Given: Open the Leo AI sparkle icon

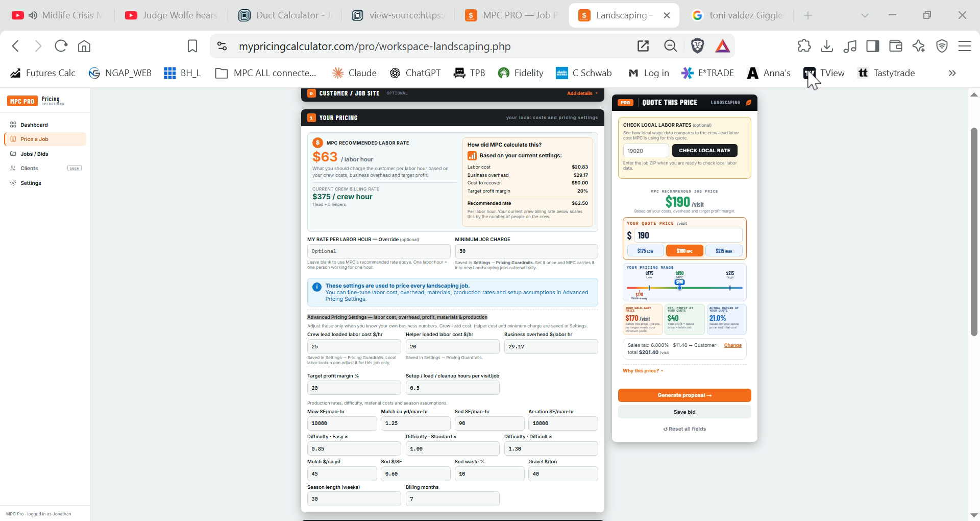Looking at the screenshot, I should (919, 46).
